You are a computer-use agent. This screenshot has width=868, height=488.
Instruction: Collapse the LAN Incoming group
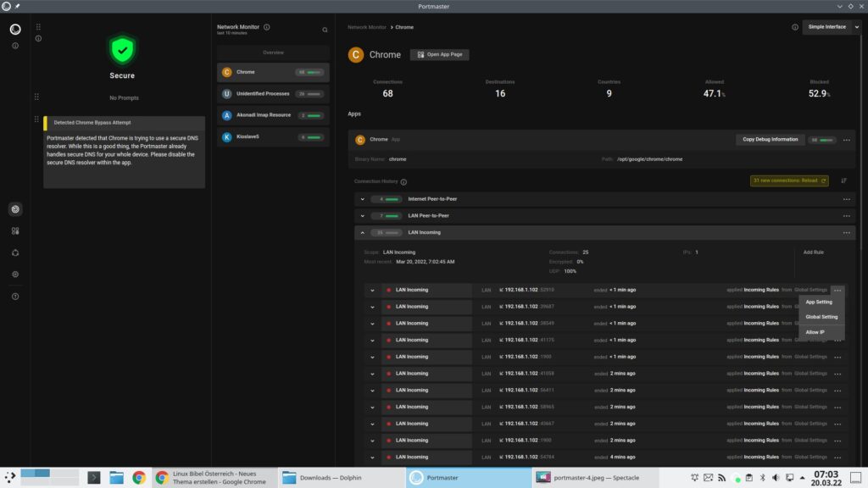[363, 233]
